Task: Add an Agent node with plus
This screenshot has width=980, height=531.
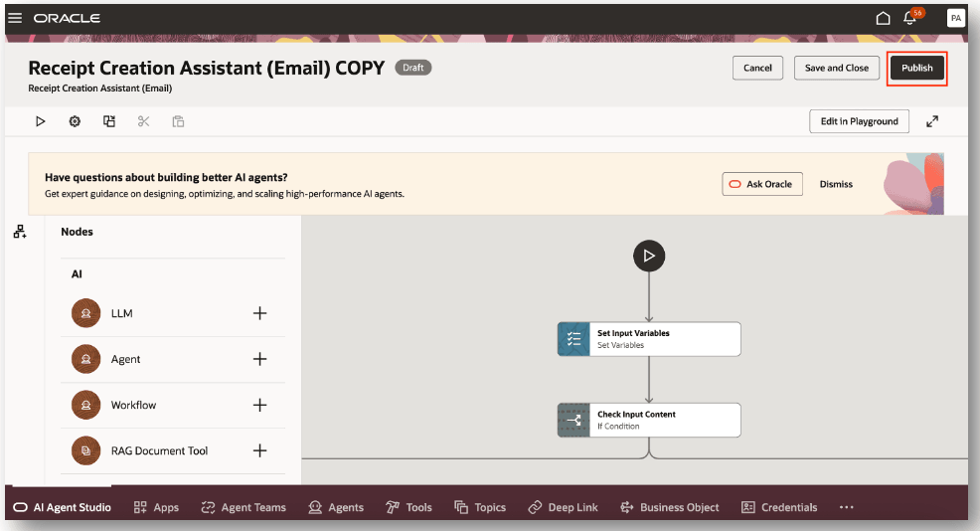Action: 260,359
